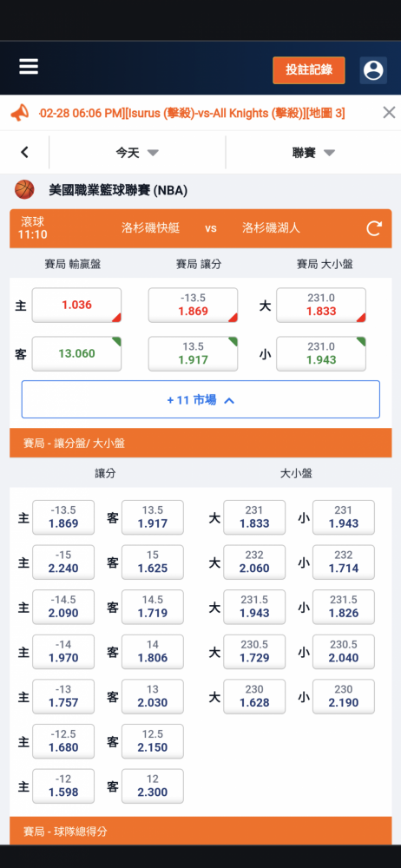Select away moneyline odds 13.060
Image resolution: width=401 pixels, height=868 pixels.
pyautogui.click(x=76, y=353)
